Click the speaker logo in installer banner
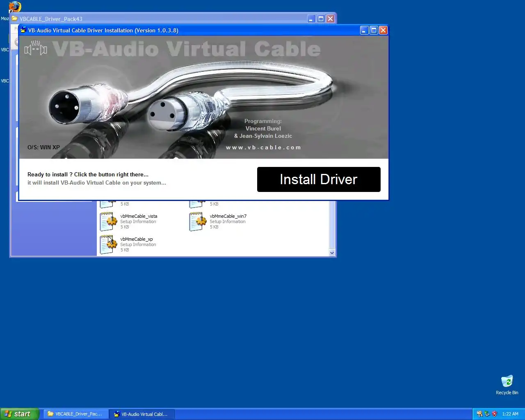525x420 pixels. point(36,48)
